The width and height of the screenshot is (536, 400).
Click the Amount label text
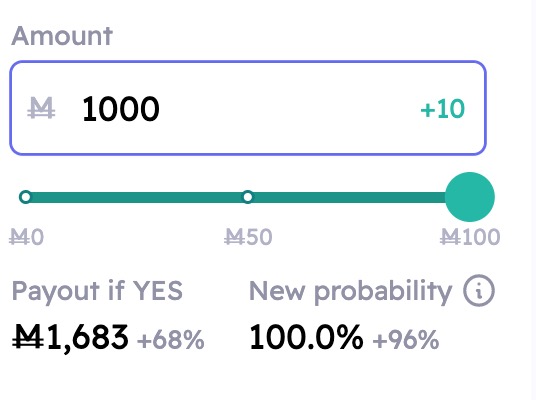point(62,36)
